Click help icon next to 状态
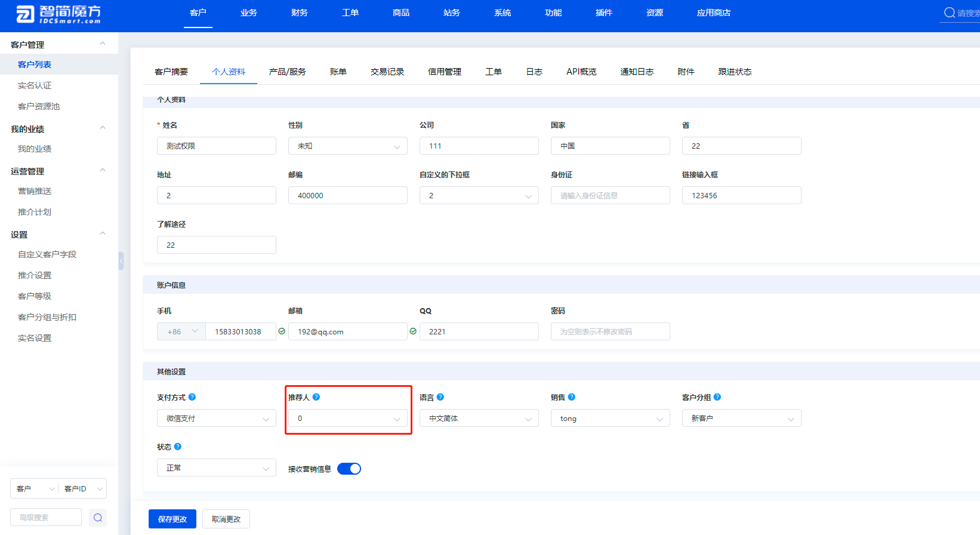The width and height of the screenshot is (980, 535). (x=178, y=447)
